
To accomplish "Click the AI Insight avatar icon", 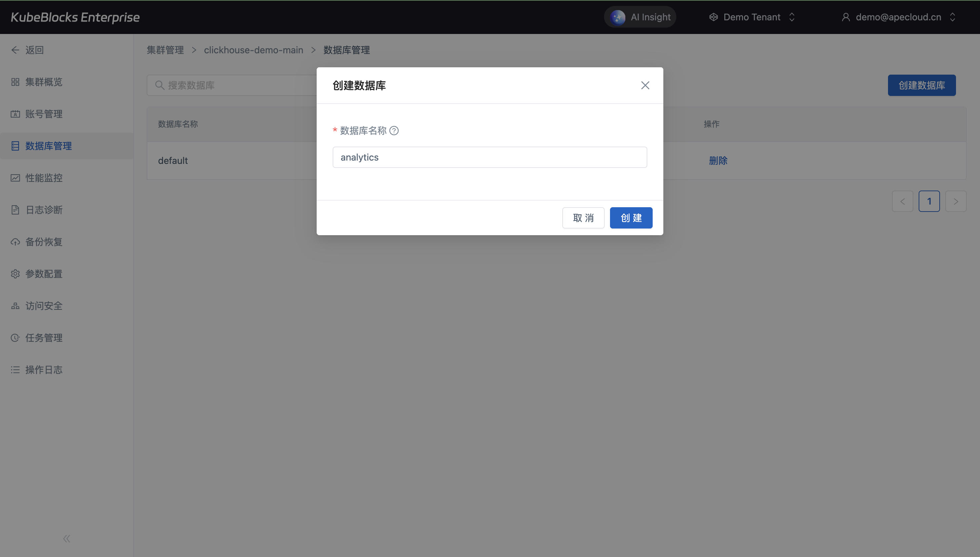I will pos(618,17).
